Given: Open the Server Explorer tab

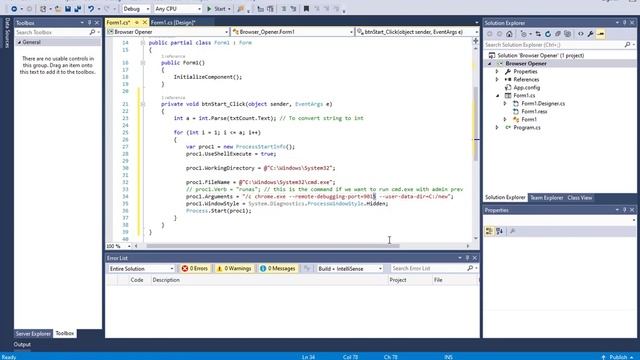Looking at the screenshot, I should (33, 333).
